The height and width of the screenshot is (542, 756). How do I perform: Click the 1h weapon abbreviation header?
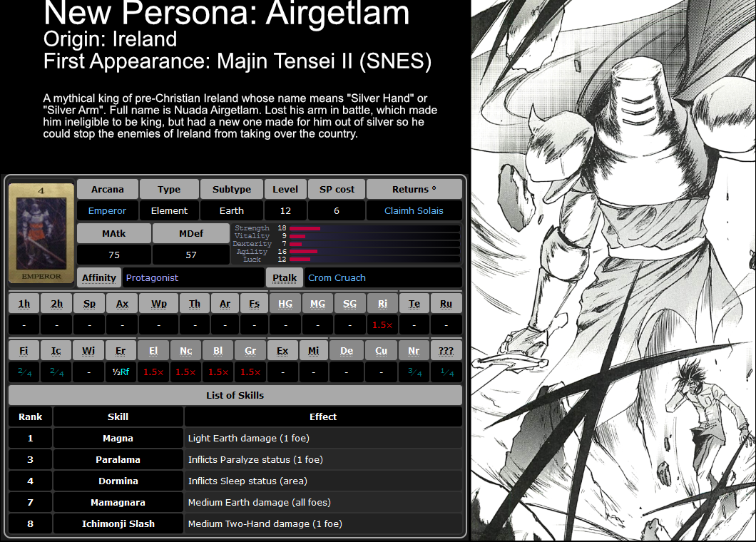click(x=24, y=304)
